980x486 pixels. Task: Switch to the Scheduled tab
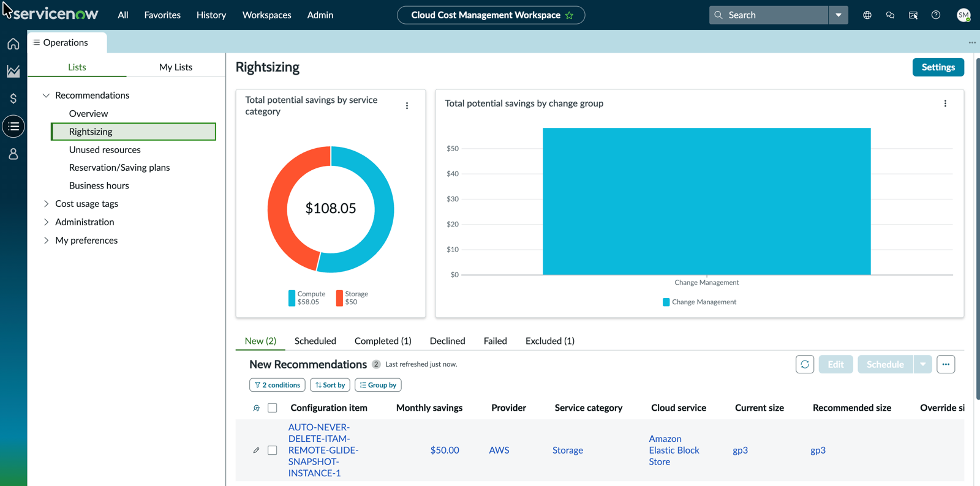click(315, 341)
